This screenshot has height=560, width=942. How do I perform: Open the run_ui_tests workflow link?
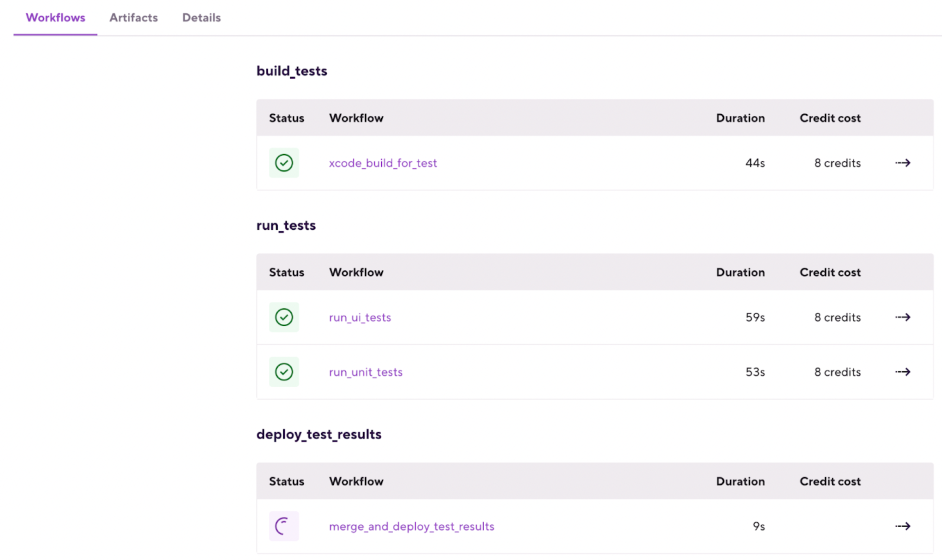click(x=360, y=317)
